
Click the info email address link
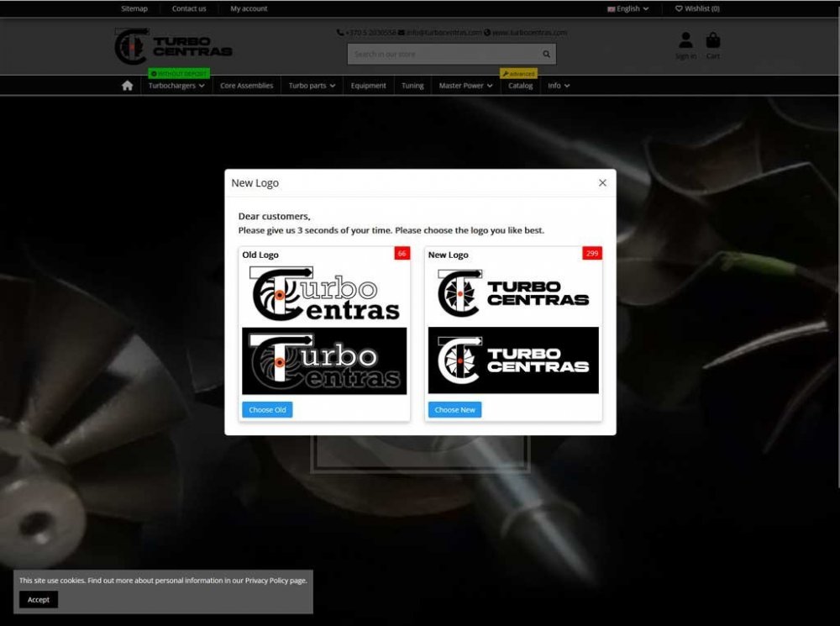pos(440,33)
